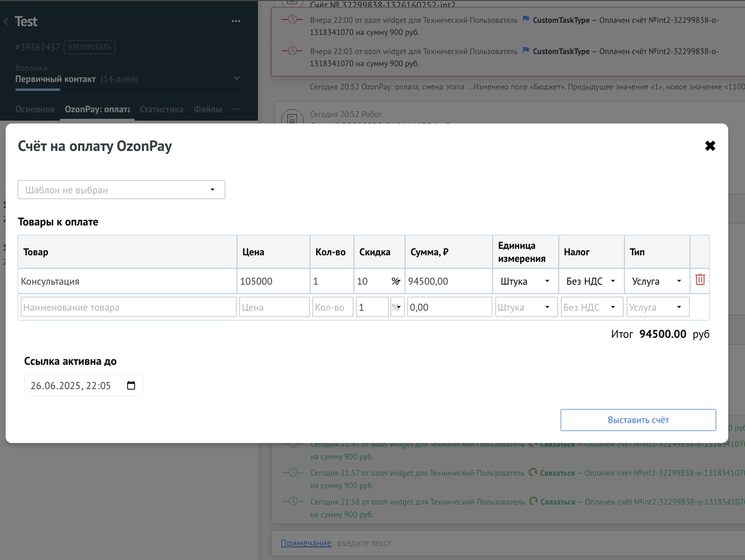Click sum field 0,00 in new row

click(450, 307)
